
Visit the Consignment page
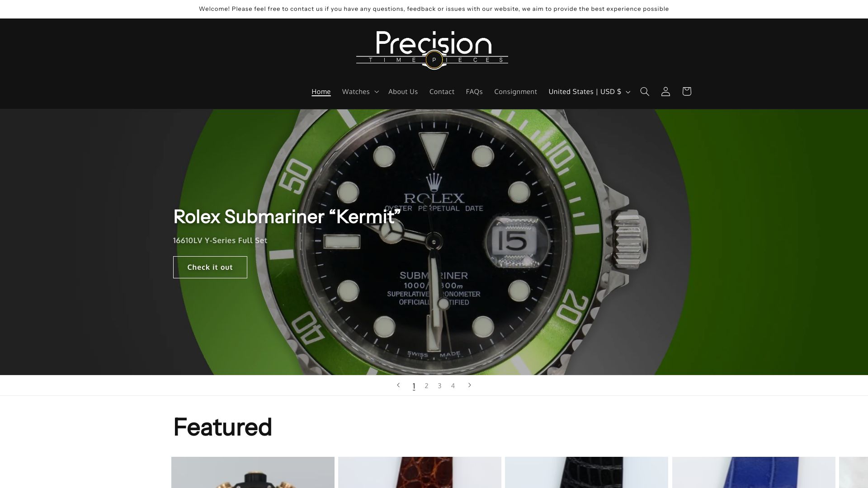515,92
